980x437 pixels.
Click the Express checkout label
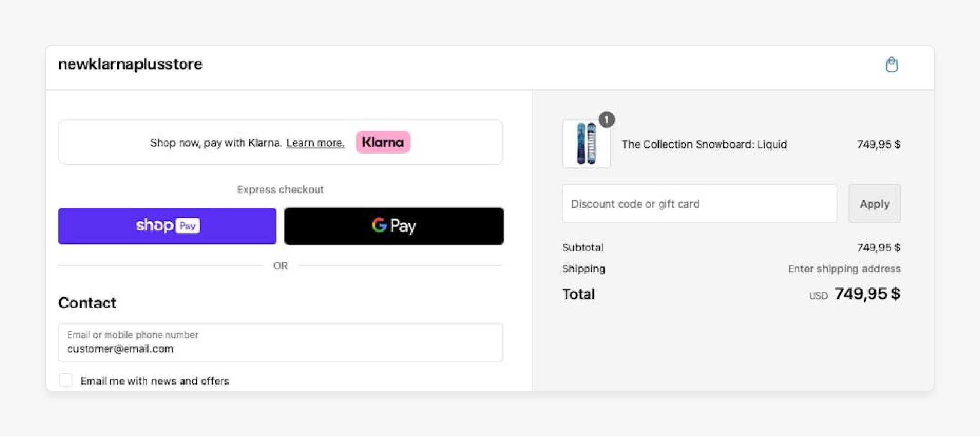pyautogui.click(x=281, y=189)
